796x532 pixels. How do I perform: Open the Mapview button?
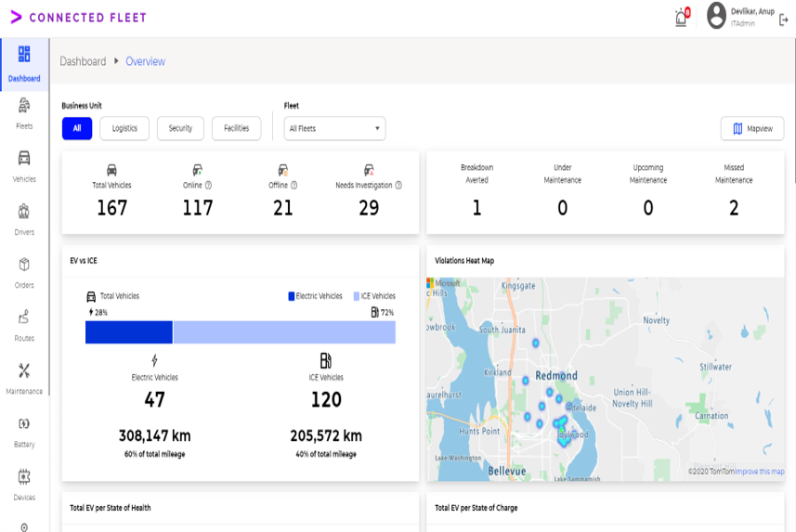pyautogui.click(x=752, y=129)
